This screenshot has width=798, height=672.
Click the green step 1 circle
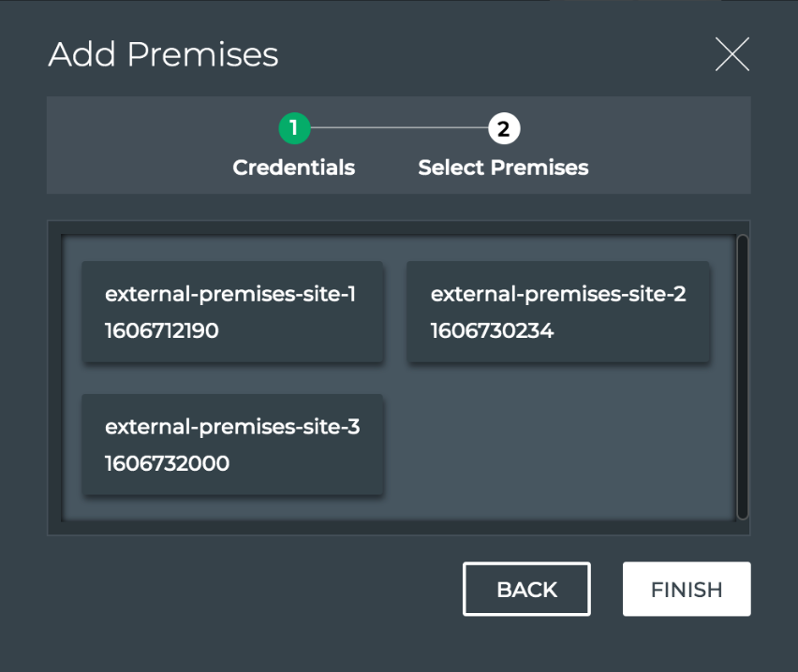point(294,128)
